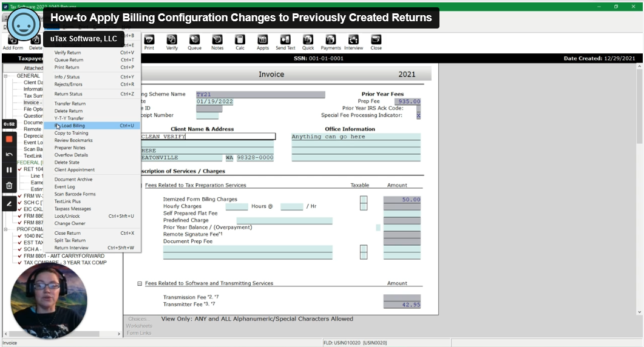Select FRM 8801 - AMT CARRYFORWARD tree item
Image resolution: width=644 pixels, height=347 pixels.
64,256
